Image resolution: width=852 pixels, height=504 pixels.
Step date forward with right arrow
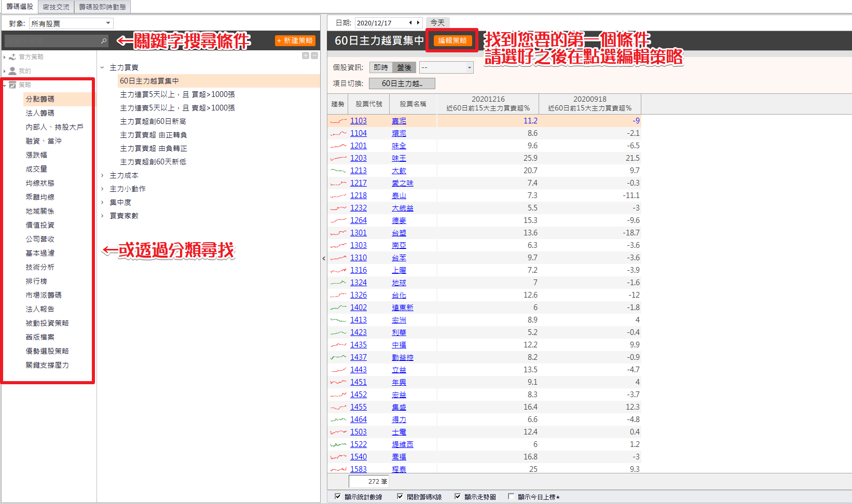418,23
